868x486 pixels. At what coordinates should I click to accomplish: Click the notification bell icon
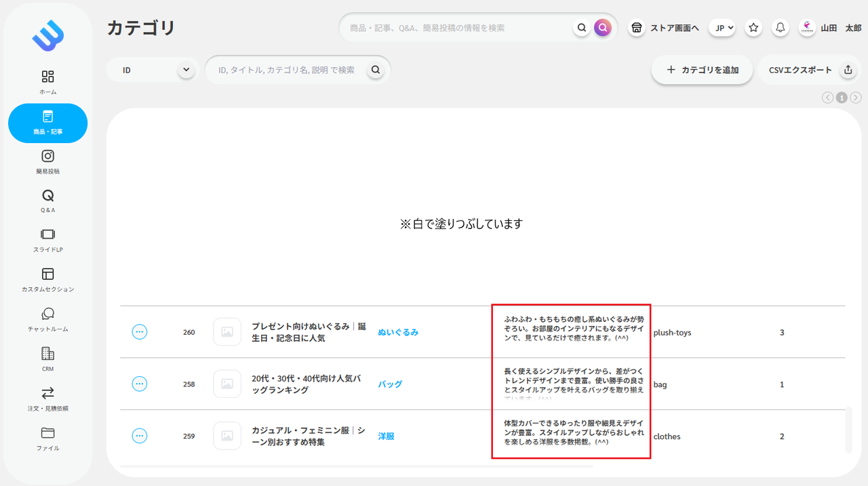click(x=780, y=28)
